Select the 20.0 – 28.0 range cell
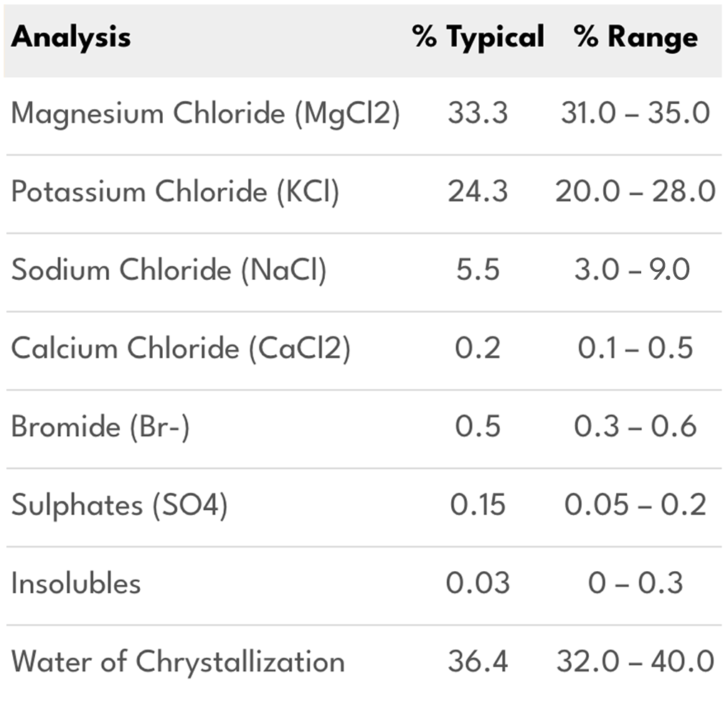The width and height of the screenshot is (728, 706). 635,192
